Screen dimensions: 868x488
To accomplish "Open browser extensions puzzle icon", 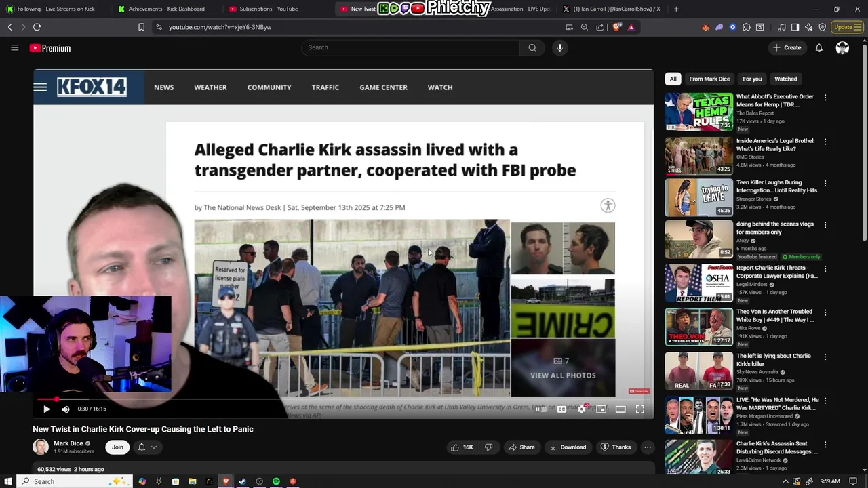I will (x=747, y=27).
